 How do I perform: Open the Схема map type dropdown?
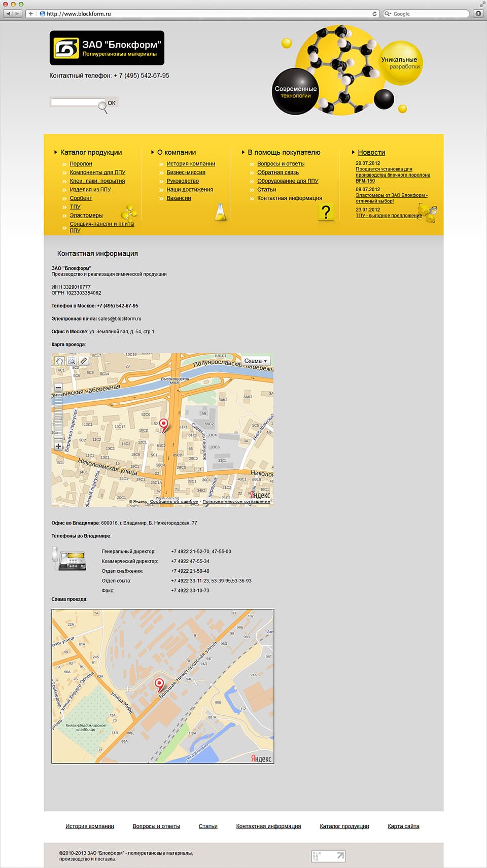tap(256, 361)
